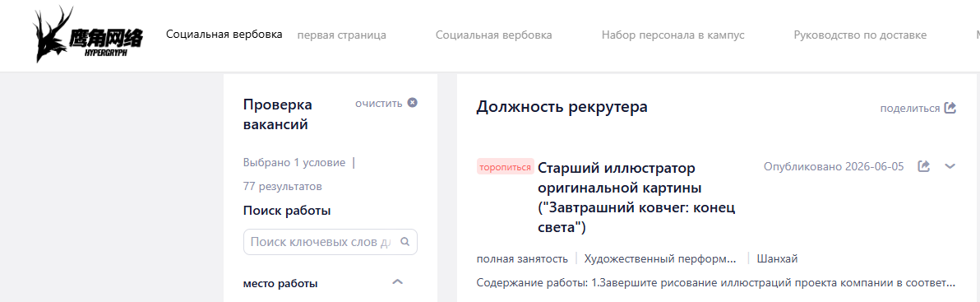
Task: Click the место работы filter label
Action: point(280,284)
